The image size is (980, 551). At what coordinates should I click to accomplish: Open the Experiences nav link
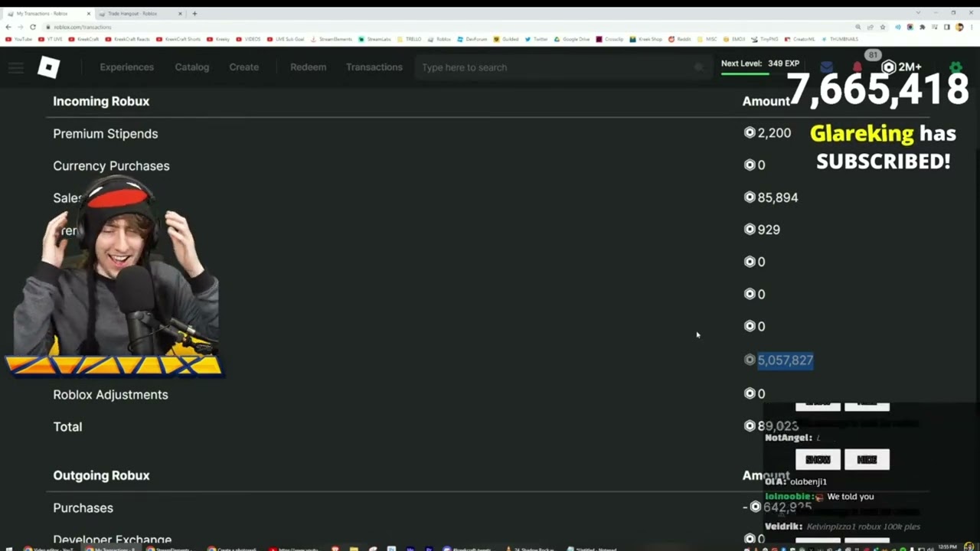pyautogui.click(x=126, y=67)
